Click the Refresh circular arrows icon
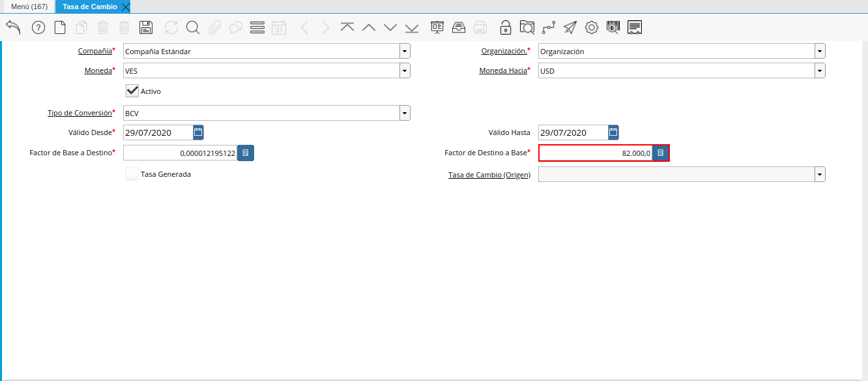868x381 pixels. [x=171, y=27]
